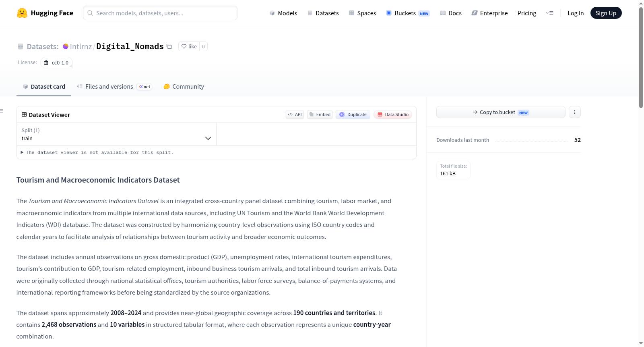Open the Datasets page

(323, 13)
